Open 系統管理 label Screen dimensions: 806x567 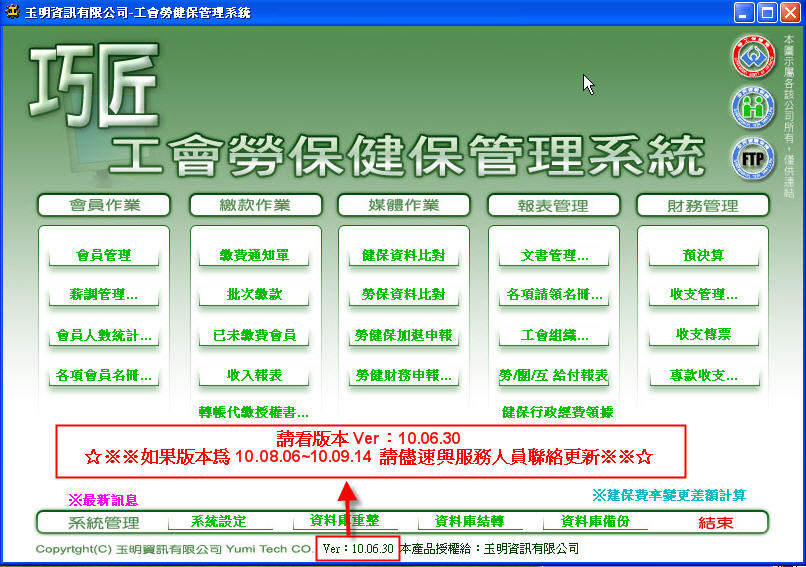103,523
